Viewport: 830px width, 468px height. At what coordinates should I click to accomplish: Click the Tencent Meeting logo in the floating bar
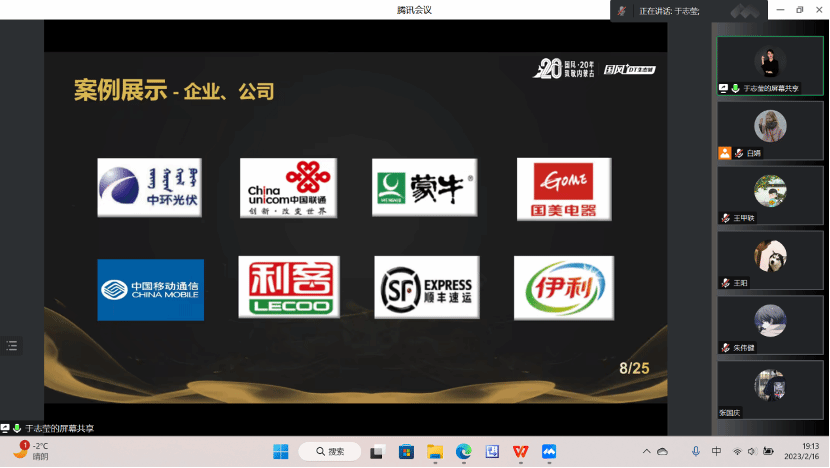[x=745, y=11]
